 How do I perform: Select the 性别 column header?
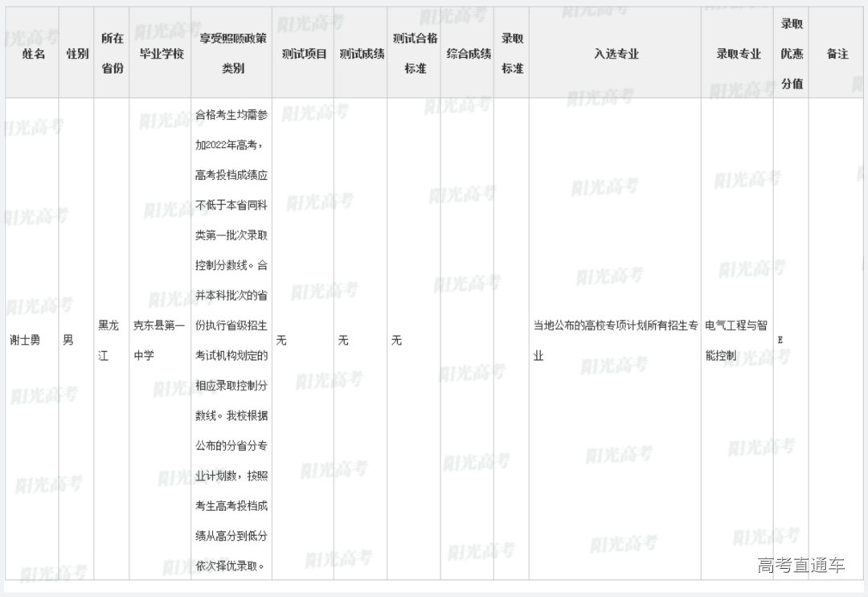click(x=77, y=54)
